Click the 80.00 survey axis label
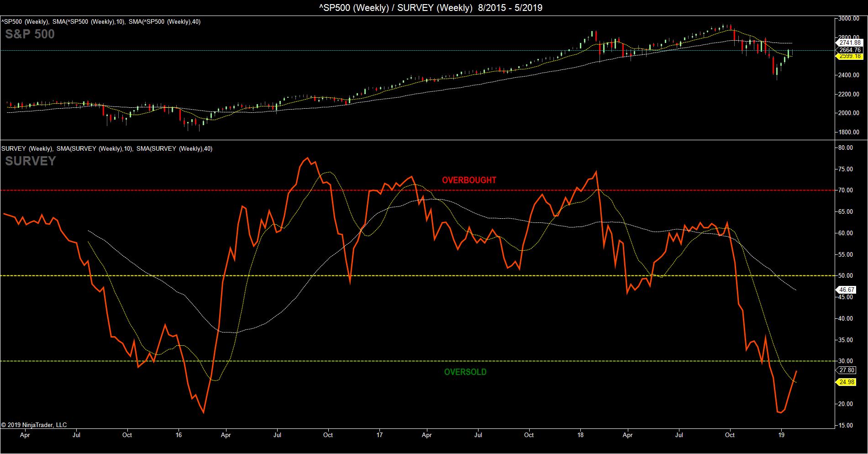The image size is (868, 454). tap(846, 148)
